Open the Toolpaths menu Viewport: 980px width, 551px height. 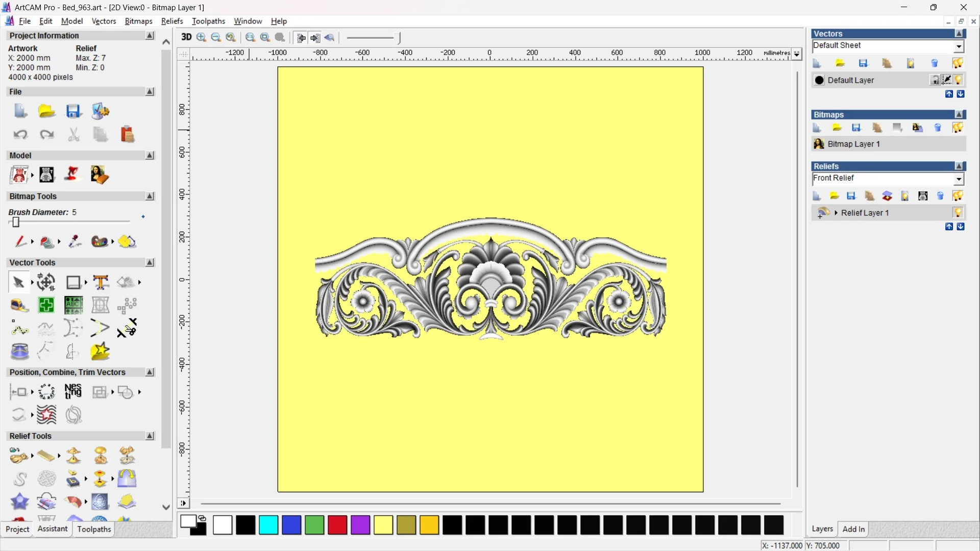(x=208, y=21)
